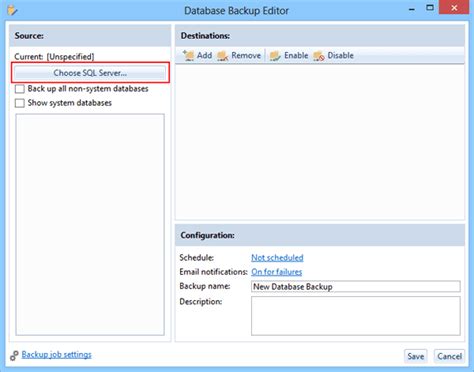The height and width of the screenshot is (372, 474).
Task: Click in the Backup name input field
Action: point(356,287)
